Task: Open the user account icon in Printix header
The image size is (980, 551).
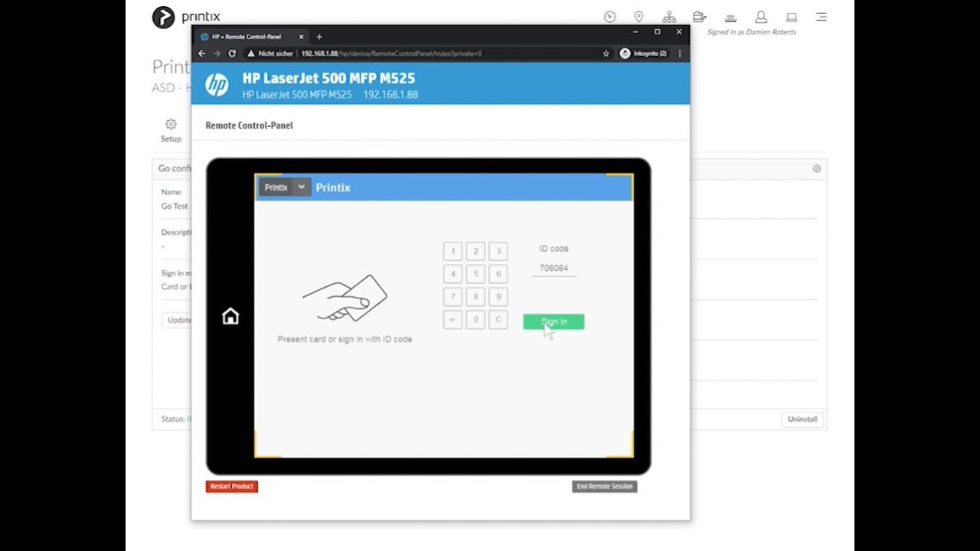Action: tap(761, 17)
